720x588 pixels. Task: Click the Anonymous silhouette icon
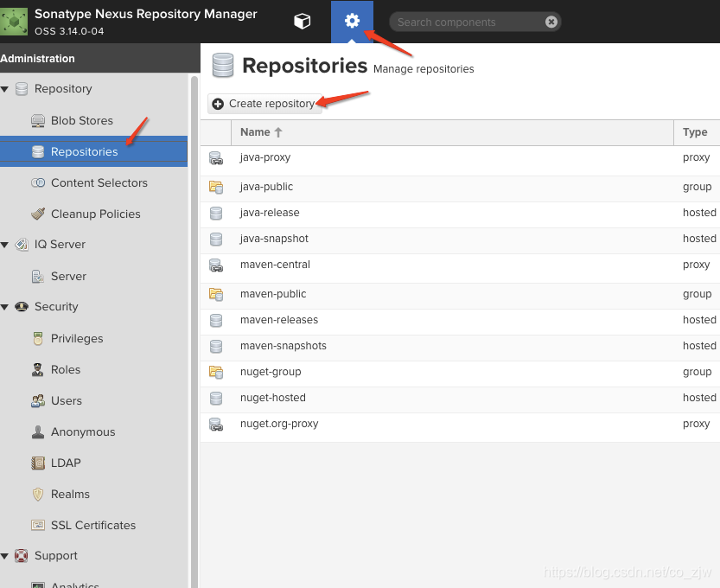tap(38, 431)
